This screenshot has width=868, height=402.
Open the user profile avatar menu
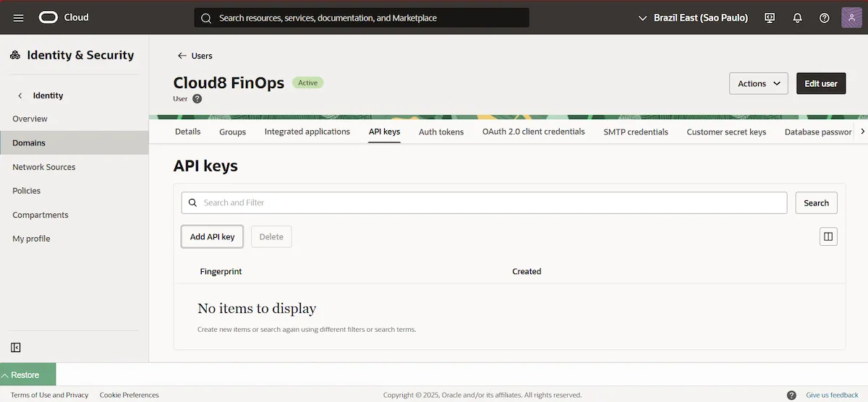coord(851,18)
